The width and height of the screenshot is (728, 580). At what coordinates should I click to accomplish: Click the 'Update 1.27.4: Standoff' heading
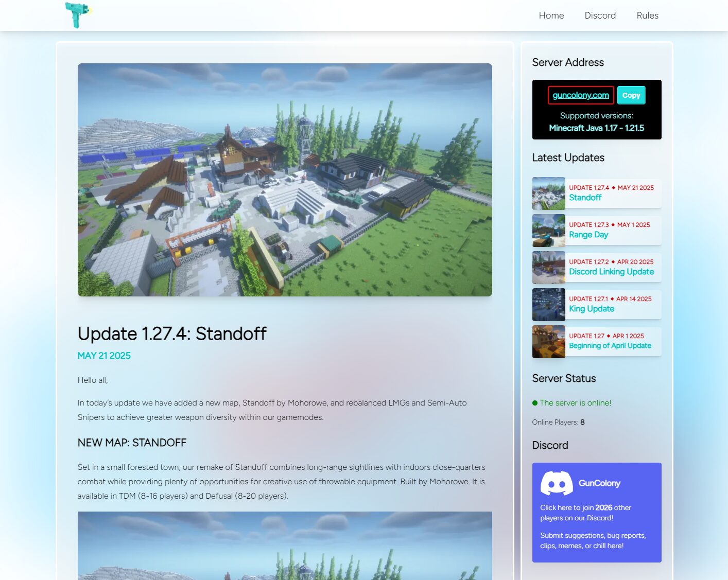click(x=172, y=333)
